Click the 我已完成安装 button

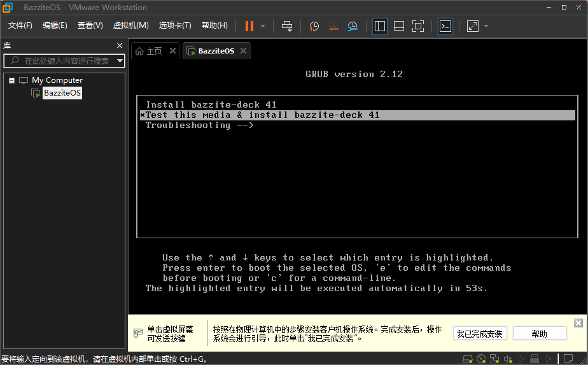480,333
